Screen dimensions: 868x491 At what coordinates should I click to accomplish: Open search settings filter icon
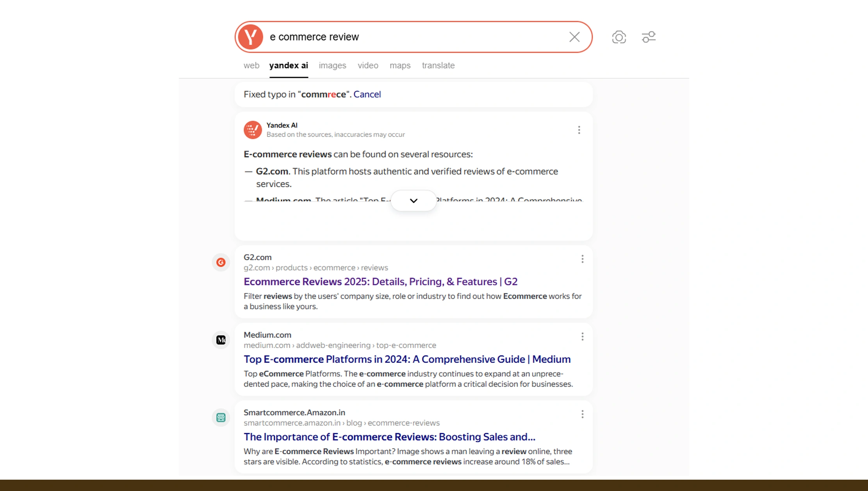pyautogui.click(x=649, y=37)
